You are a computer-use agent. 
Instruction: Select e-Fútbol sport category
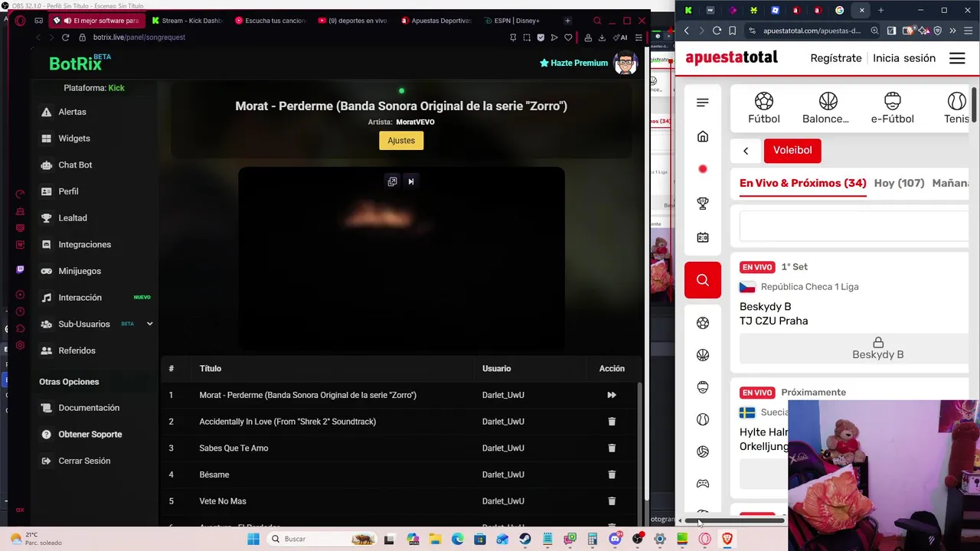click(893, 109)
